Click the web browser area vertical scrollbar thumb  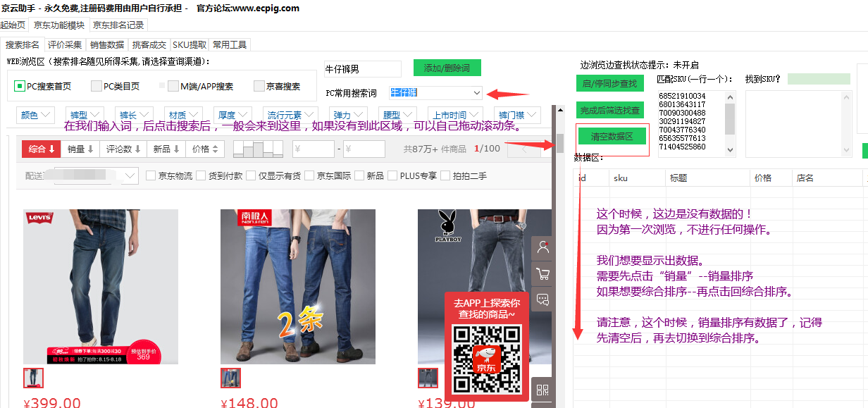click(x=560, y=142)
